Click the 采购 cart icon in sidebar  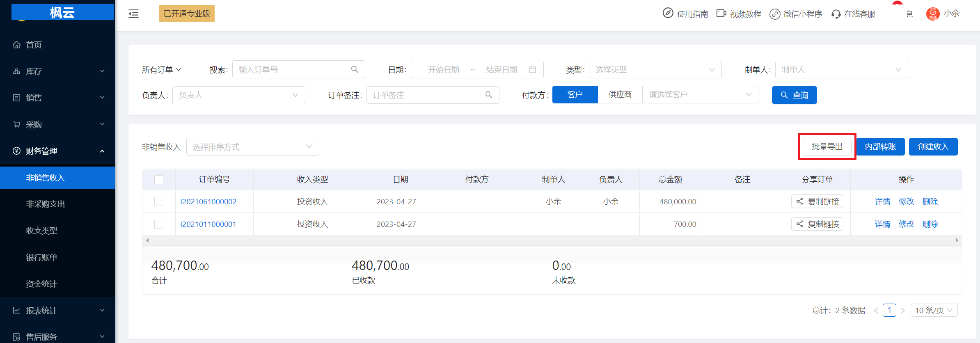point(16,124)
